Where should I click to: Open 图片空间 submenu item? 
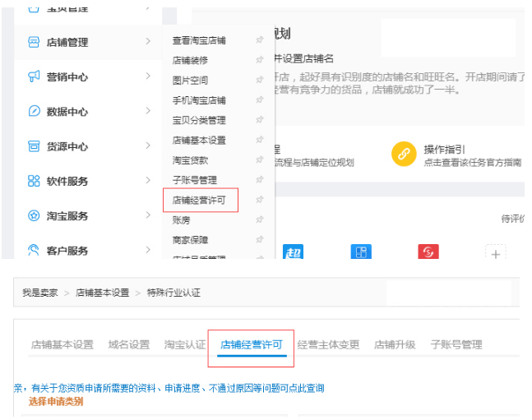pyautogui.click(x=190, y=81)
